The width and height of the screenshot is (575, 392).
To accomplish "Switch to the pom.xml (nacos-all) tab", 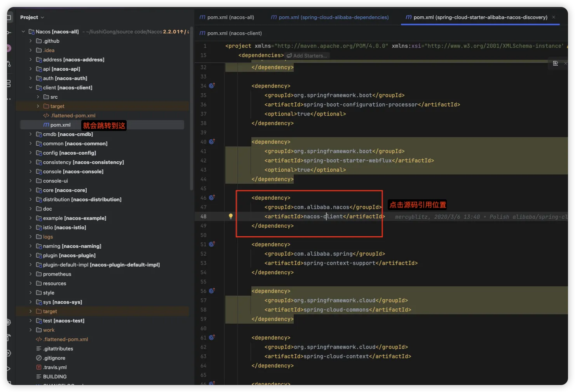I will [x=227, y=17].
